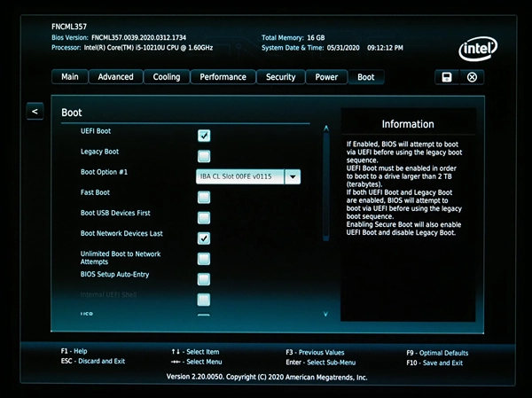Toggle Boot USB Devices First checkbox

[204, 218]
